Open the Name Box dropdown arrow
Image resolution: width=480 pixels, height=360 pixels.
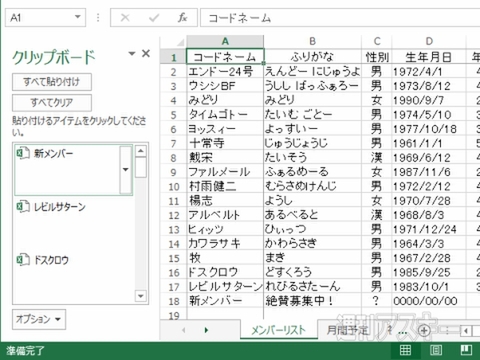pos(78,17)
